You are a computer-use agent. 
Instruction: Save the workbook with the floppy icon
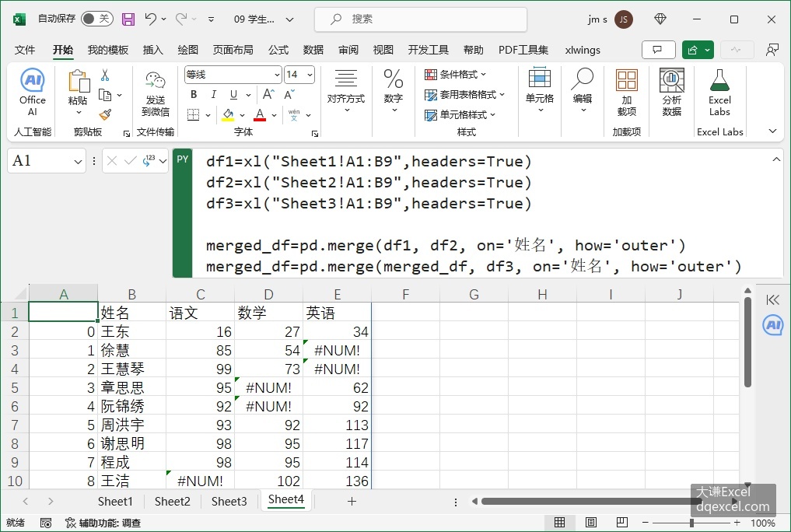[128, 19]
